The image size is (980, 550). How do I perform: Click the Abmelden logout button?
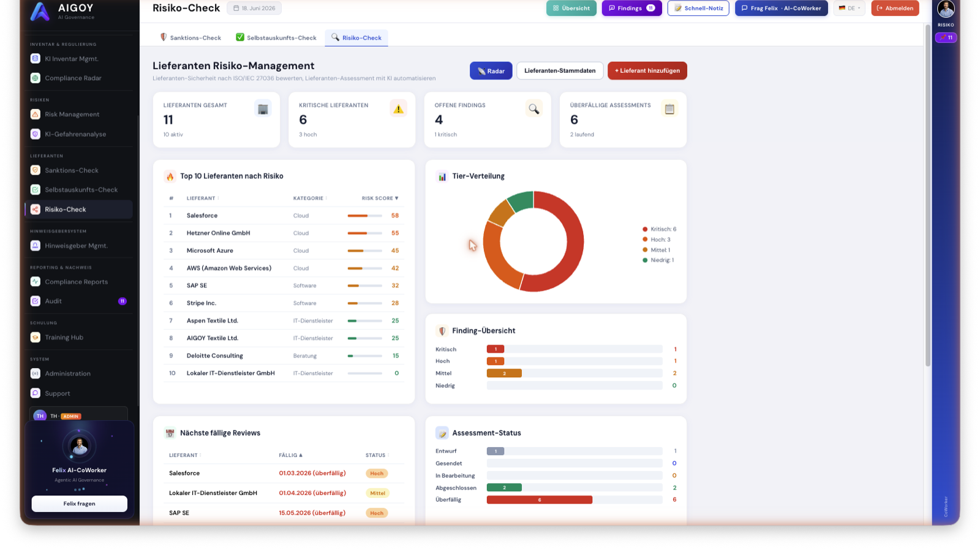point(895,9)
